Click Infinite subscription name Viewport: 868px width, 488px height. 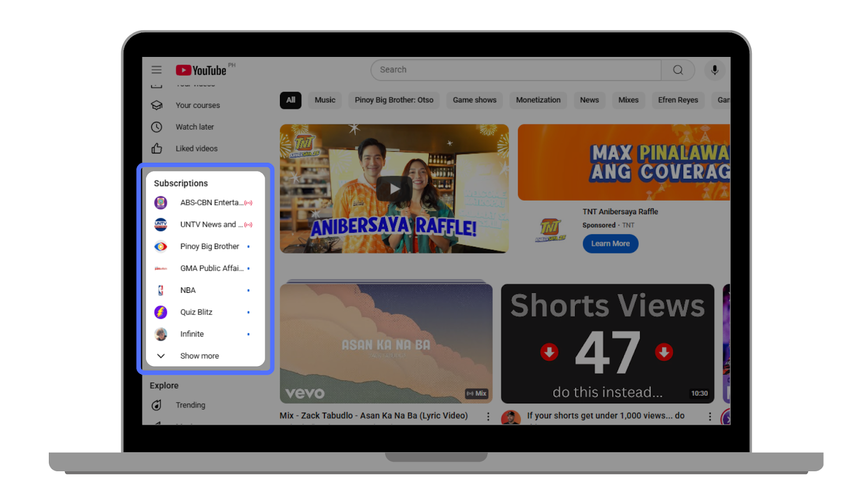(x=192, y=334)
